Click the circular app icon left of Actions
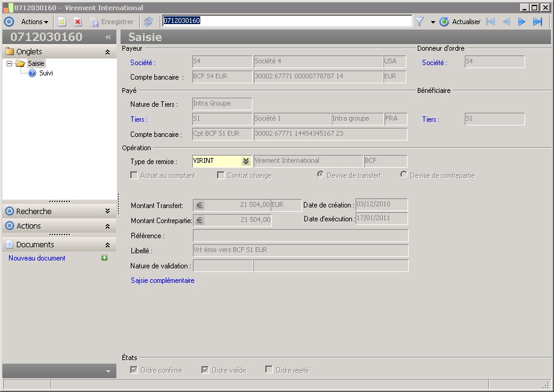This screenshot has height=392, width=554. (x=9, y=22)
